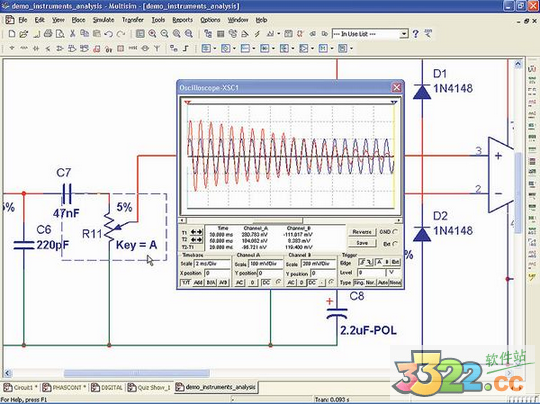Open the Analog op-amp component group icon
The height and width of the screenshot is (405, 540).
click(x=60, y=49)
